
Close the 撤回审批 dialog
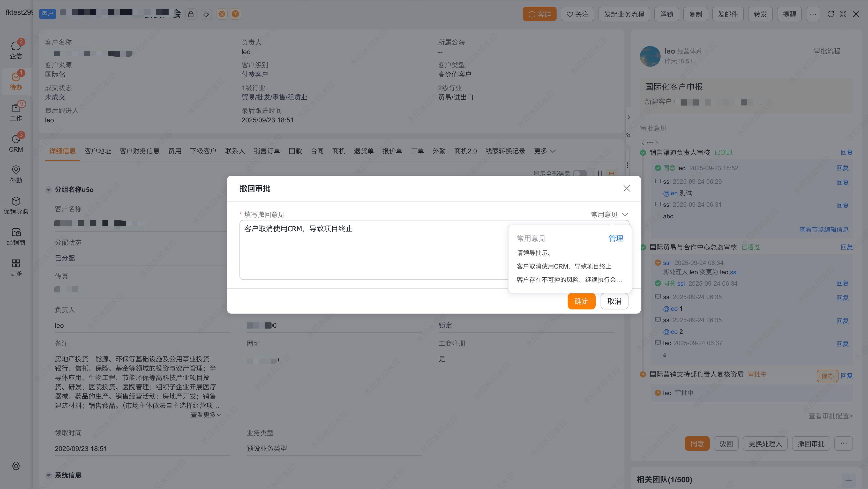[x=626, y=188]
